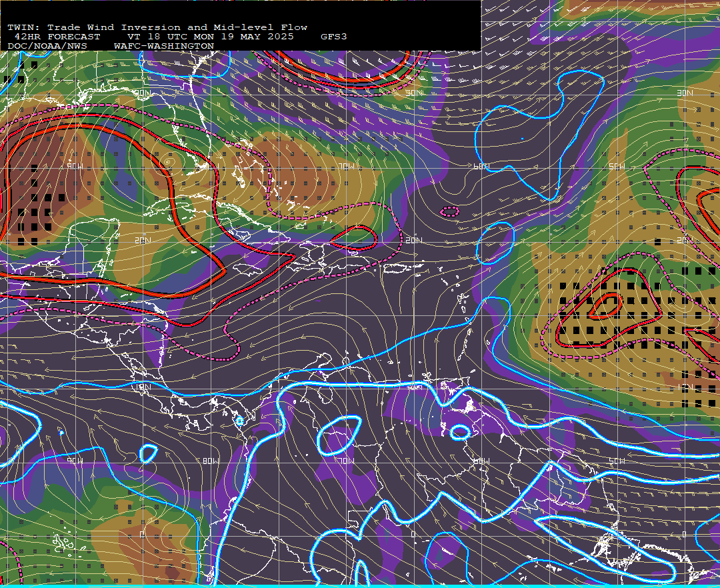Click the title 'TWIN: Trade Wind Inversion and Mid-level Flow'
720x588 pixels.
(x=157, y=27)
